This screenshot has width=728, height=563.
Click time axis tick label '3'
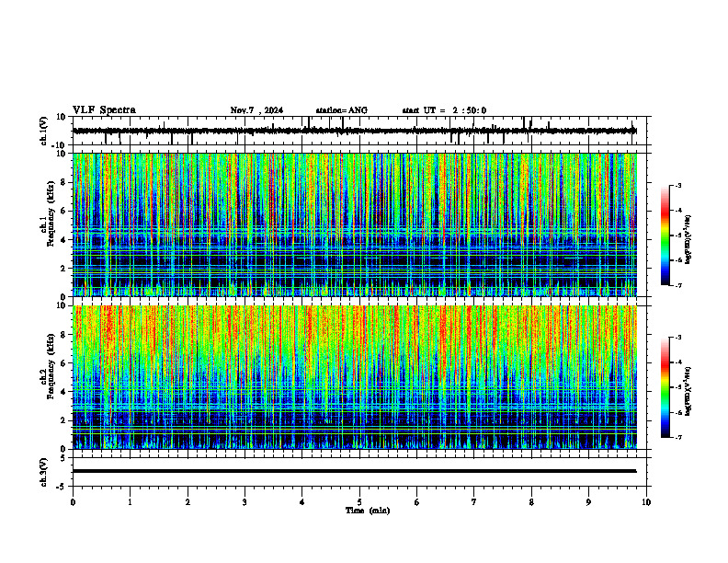pos(245,502)
